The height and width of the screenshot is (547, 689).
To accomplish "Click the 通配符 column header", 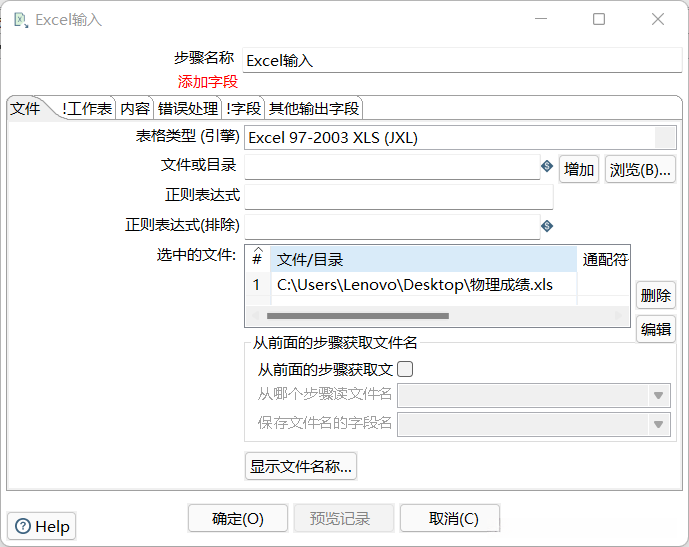I will pyautogui.click(x=604, y=259).
